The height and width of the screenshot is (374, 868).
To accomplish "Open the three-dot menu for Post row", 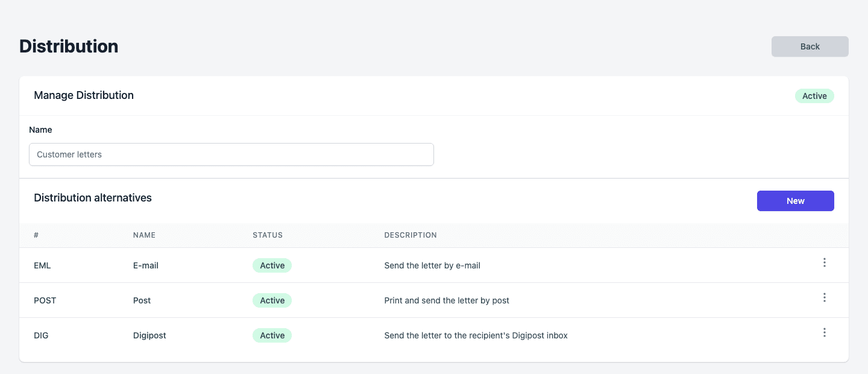I will (x=824, y=297).
